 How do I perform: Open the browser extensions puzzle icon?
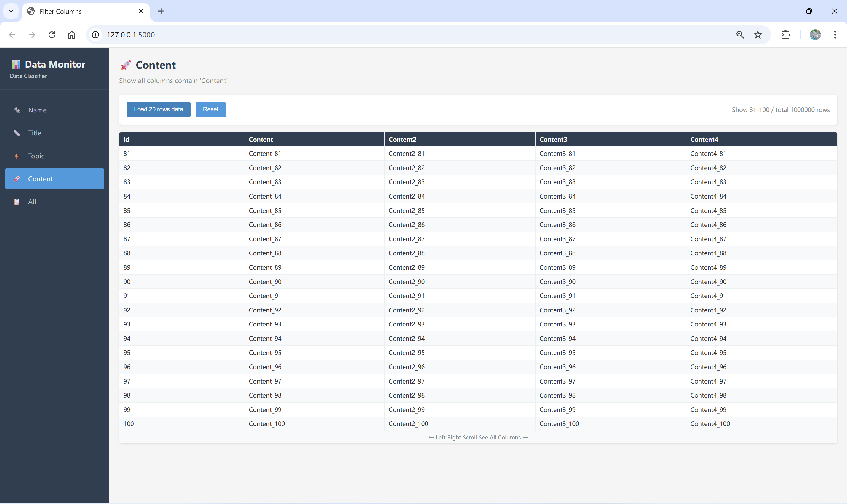point(785,35)
